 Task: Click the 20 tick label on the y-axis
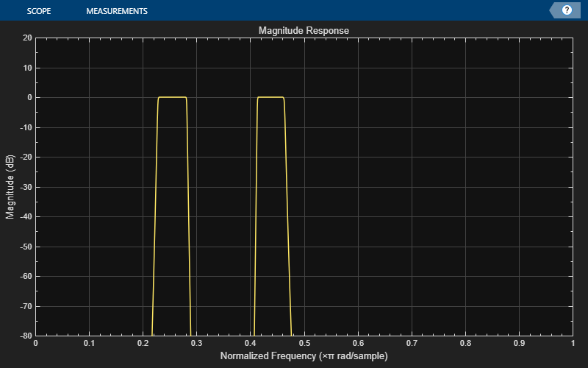point(26,38)
